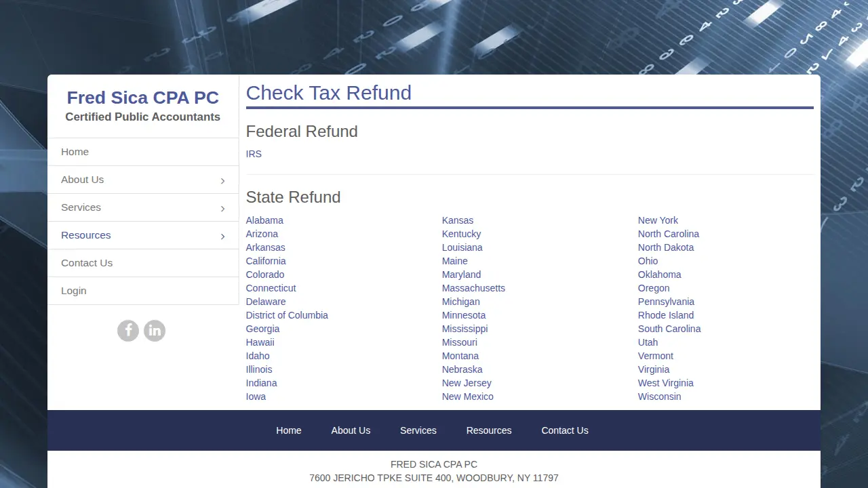
Task: Open the LinkedIn social icon
Action: (155, 331)
